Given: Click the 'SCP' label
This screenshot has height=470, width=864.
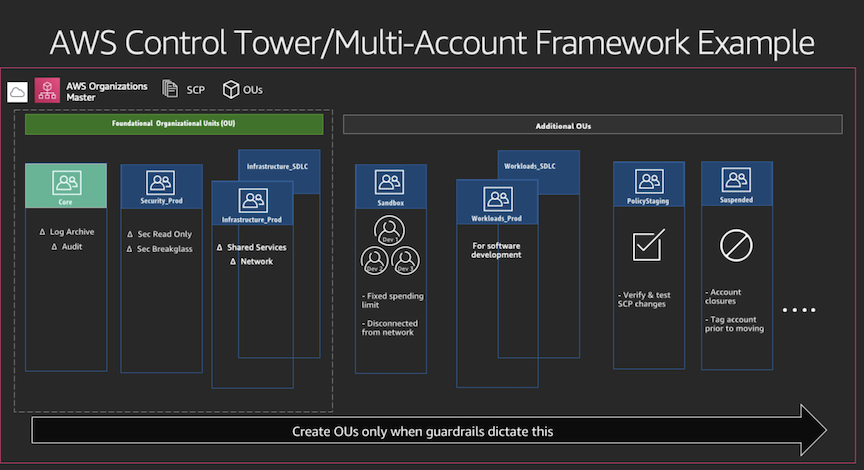Looking at the screenshot, I should (x=196, y=90).
